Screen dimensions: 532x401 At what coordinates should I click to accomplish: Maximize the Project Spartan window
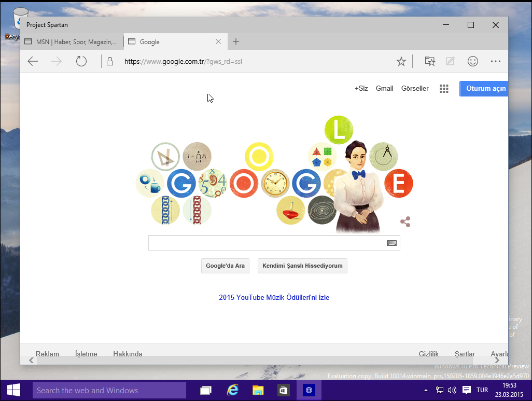[x=471, y=25]
